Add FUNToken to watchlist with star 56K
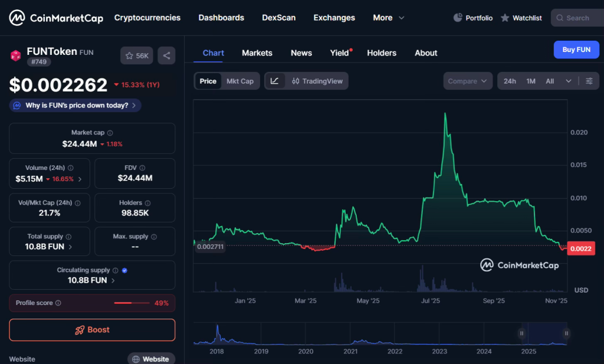This screenshot has height=364, width=604. coord(136,55)
